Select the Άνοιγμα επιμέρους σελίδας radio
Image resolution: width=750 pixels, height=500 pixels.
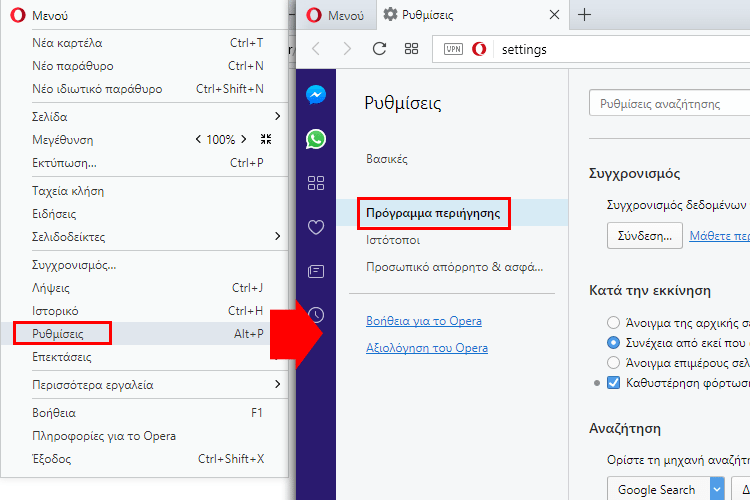coord(613,362)
